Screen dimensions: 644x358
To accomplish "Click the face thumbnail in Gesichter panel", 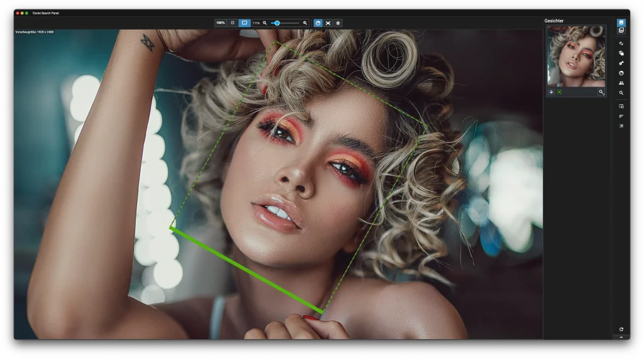I will coord(576,56).
